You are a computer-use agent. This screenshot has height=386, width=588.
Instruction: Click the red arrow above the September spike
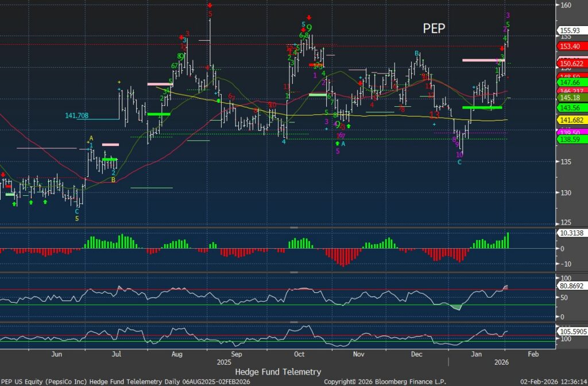(x=210, y=6)
